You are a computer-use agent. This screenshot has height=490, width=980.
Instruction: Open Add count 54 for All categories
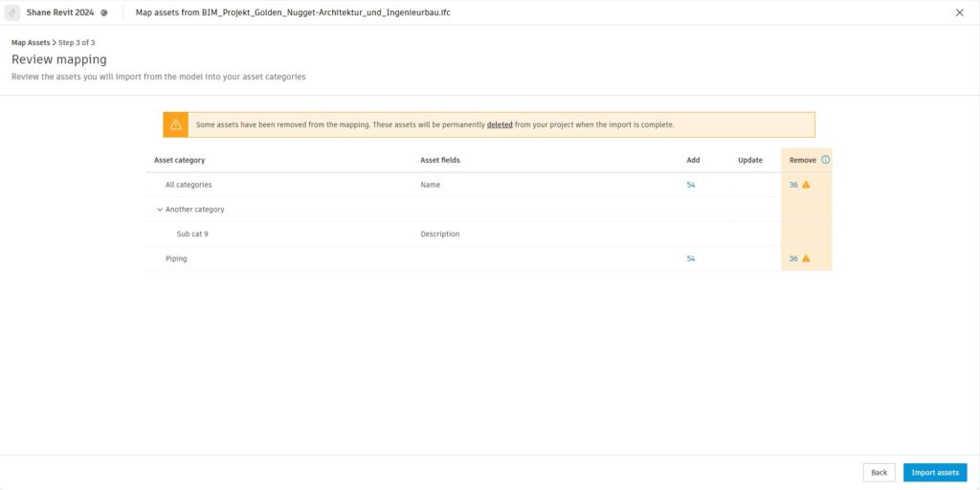tap(691, 185)
